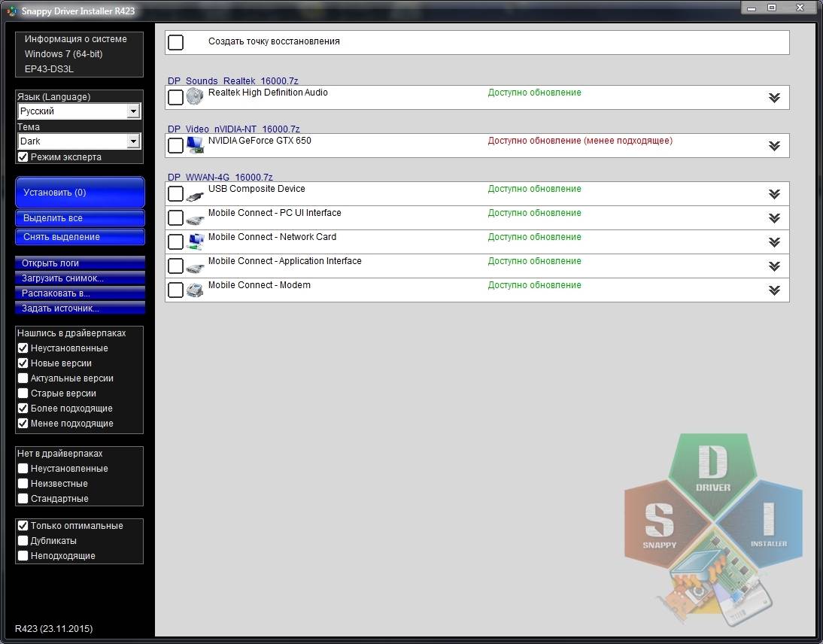Click the DP_WWAN-4G_16000.7z driverpack link

[x=220, y=178]
